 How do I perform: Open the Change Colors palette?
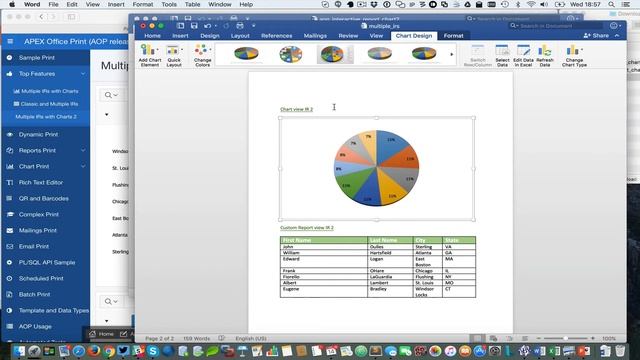click(x=202, y=56)
